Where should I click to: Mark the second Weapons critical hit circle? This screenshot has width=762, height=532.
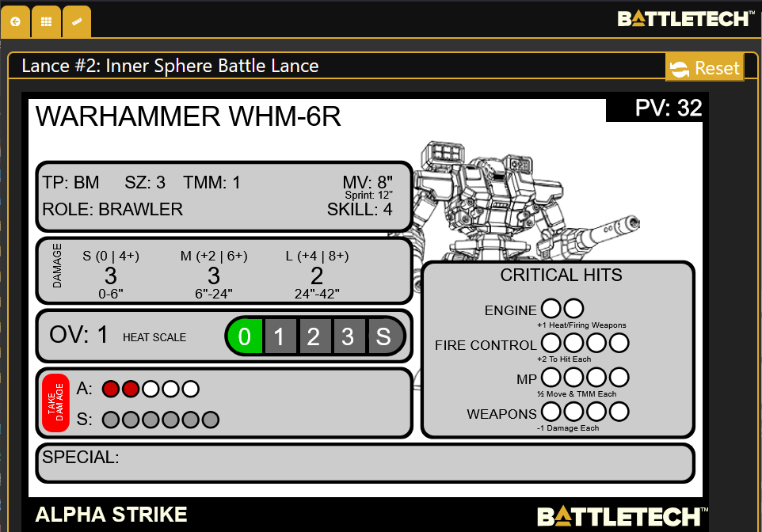click(574, 412)
